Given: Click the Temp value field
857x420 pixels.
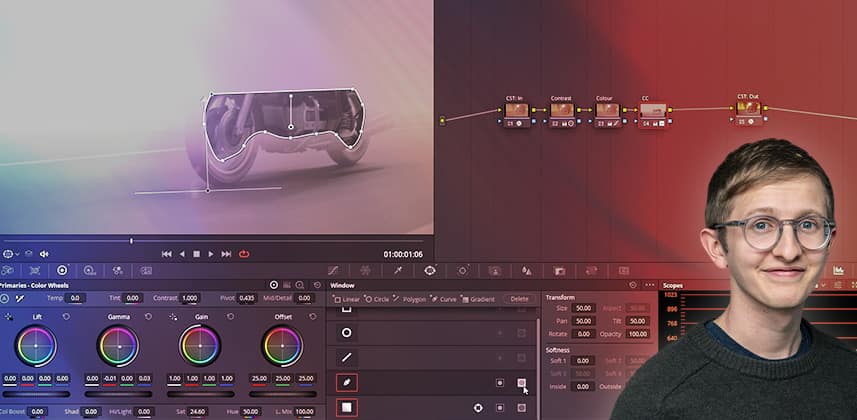Looking at the screenshot, I should tap(75, 298).
